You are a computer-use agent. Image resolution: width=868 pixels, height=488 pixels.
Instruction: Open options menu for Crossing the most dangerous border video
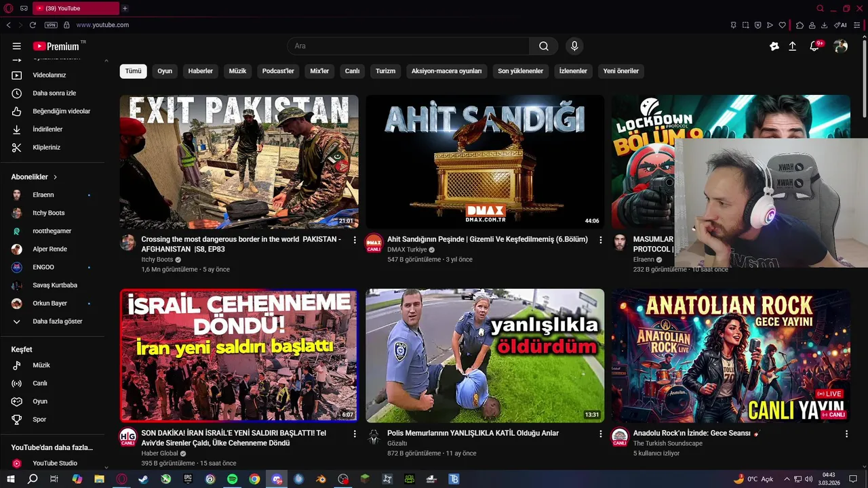pyautogui.click(x=355, y=240)
